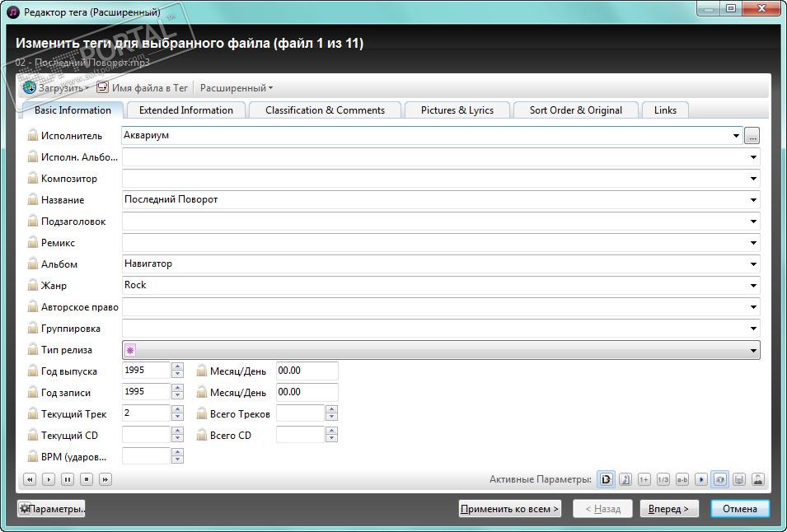Increase Всего Треков with the up arrow

[331, 409]
